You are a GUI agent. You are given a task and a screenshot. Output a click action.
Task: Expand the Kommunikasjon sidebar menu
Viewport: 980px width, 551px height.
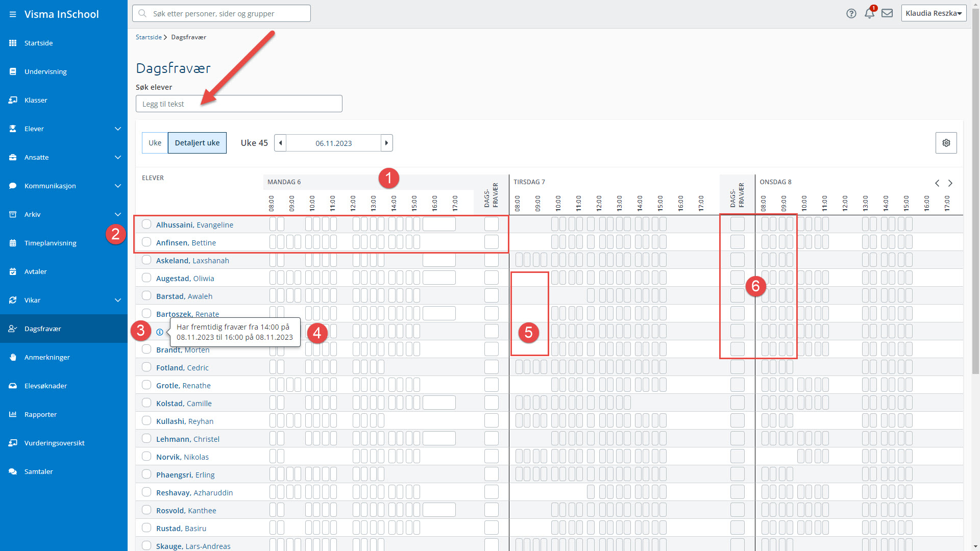[x=118, y=186]
